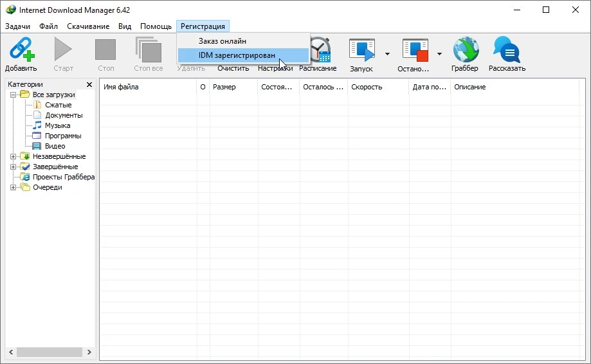This screenshot has width=591, height=364.
Task: Close the Категории panel with X
Action: coord(89,84)
